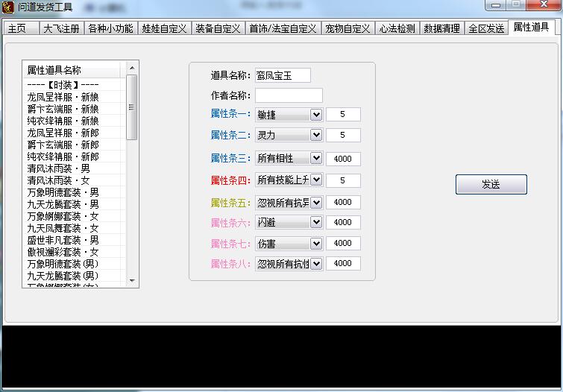This screenshot has width=563, height=392.
Task: Select 龙凤呈祥服·新娘 in the item list
Action: tap(63, 97)
